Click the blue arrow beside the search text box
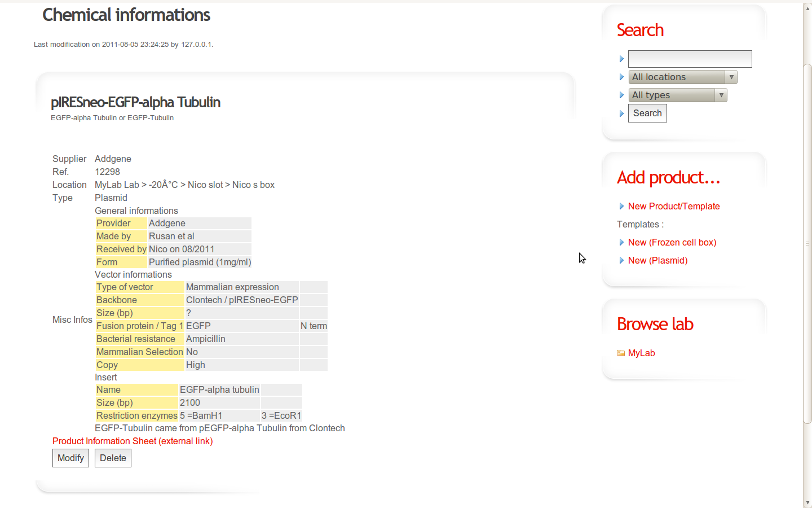The width and height of the screenshot is (812, 508). [621, 59]
